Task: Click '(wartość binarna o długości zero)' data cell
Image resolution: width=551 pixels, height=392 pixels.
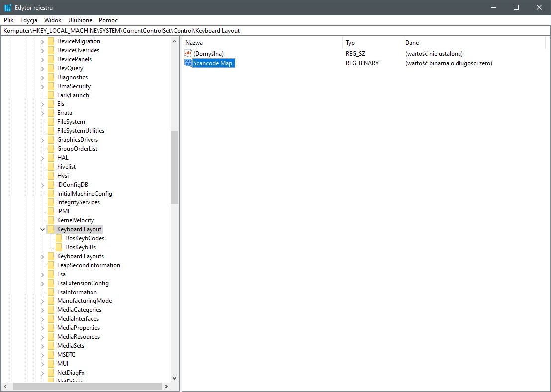Action: [x=449, y=63]
